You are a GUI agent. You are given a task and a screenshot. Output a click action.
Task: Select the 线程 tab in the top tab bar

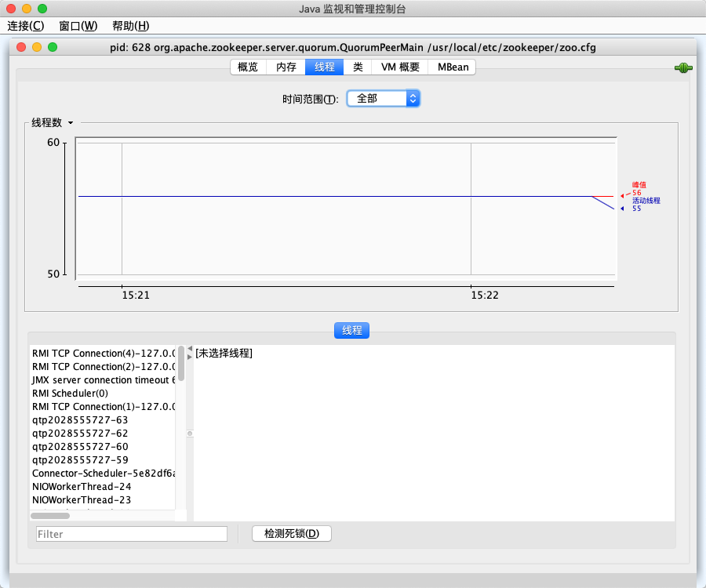325,67
